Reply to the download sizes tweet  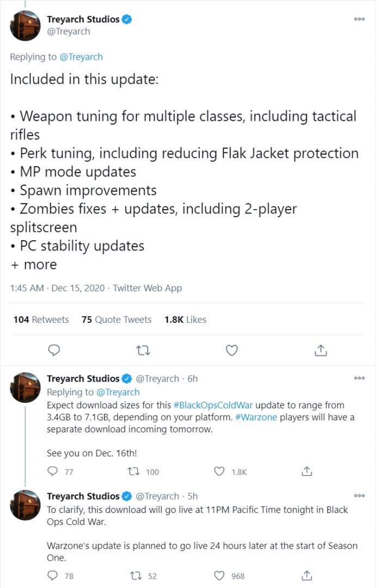(53, 471)
